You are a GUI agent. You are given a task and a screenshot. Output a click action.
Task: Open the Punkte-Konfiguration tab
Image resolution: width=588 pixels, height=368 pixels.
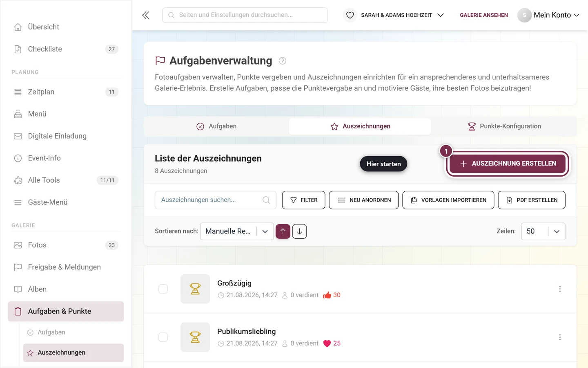(x=504, y=126)
